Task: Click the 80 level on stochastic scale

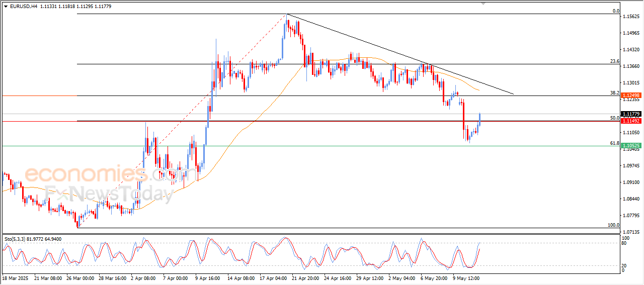Action: pos(625,243)
